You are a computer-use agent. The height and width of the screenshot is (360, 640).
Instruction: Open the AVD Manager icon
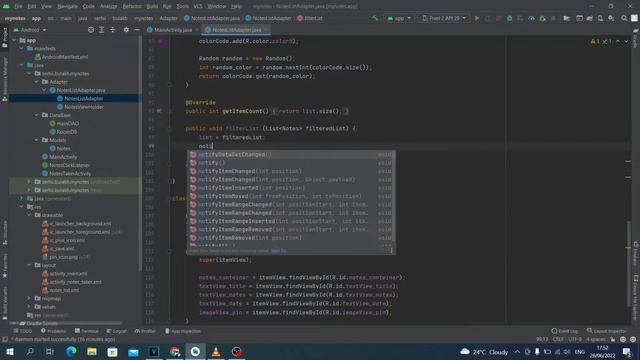pos(600,18)
